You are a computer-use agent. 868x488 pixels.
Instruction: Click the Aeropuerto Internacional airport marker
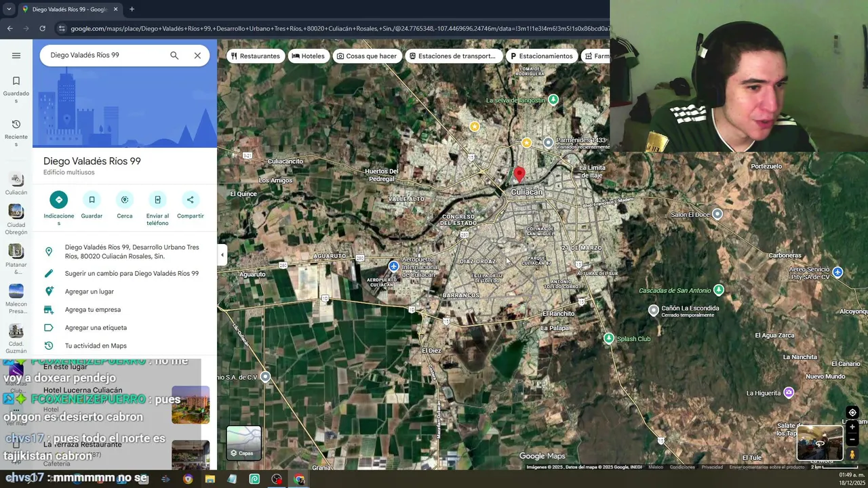click(x=393, y=266)
